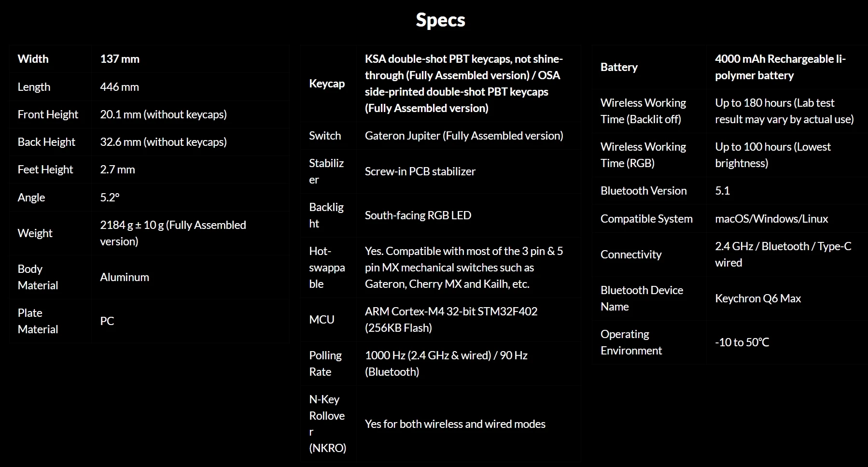Image resolution: width=868 pixels, height=467 pixels.
Task: Click the Polling Rate label
Action: pyautogui.click(x=325, y=364)
